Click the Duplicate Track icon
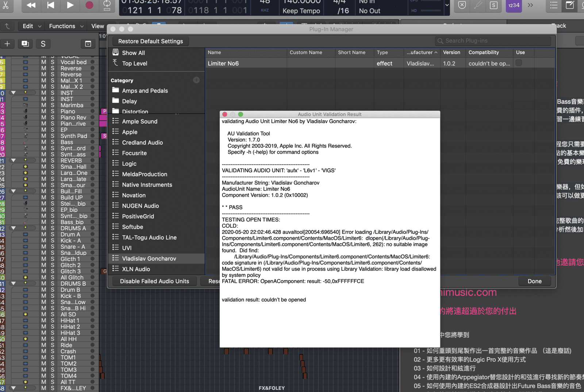 25,44
